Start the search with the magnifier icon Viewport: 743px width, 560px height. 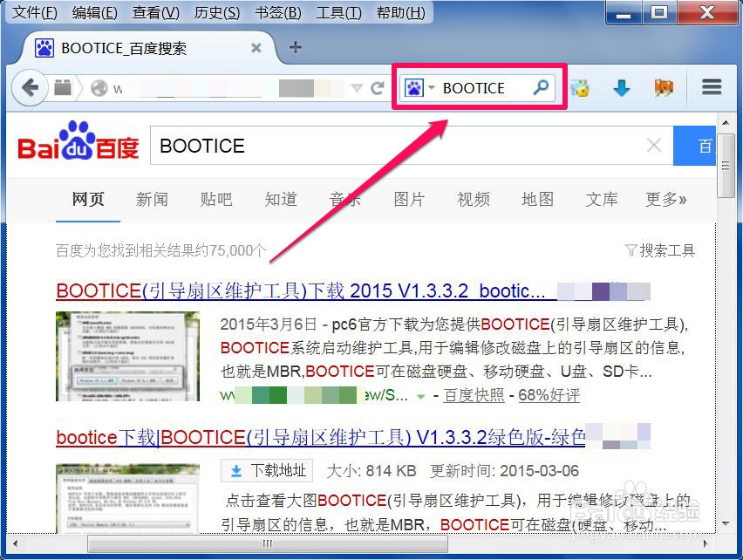(x=541, y=87)
